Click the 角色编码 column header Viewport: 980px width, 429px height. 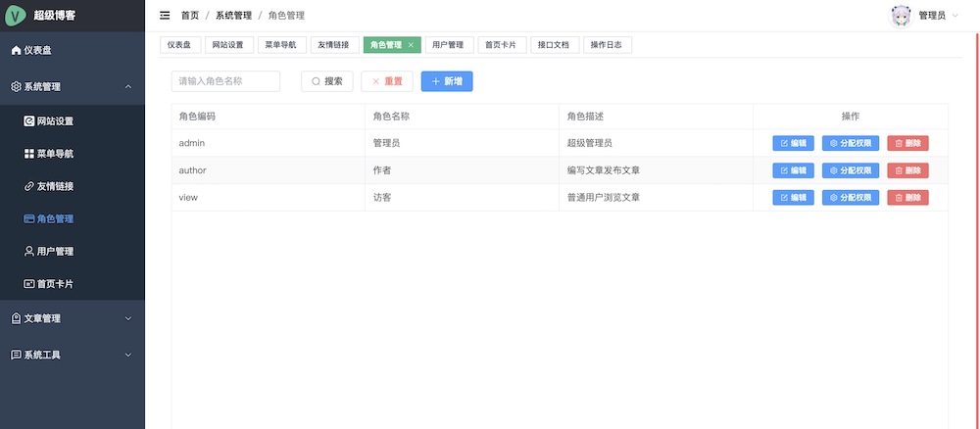pyautogui.click(x=269, y=117)
